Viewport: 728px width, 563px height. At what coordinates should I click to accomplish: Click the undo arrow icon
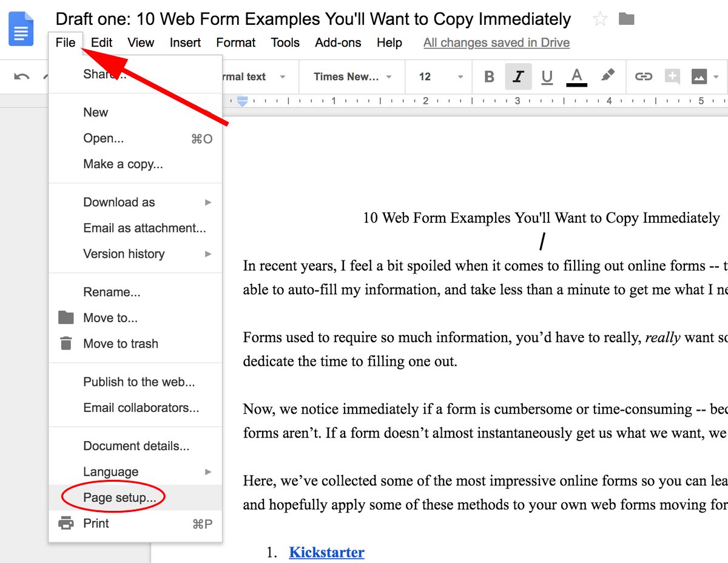coord(22,76)
